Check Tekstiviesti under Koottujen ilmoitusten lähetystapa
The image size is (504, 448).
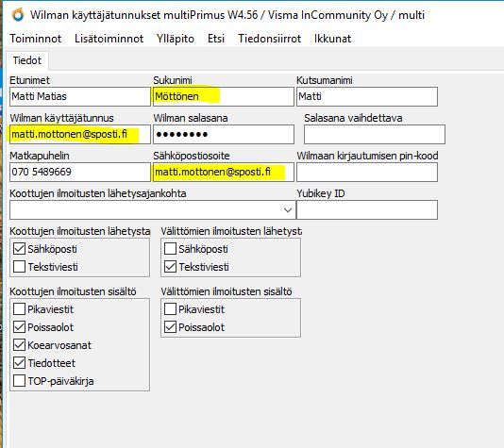pos(19,267)
